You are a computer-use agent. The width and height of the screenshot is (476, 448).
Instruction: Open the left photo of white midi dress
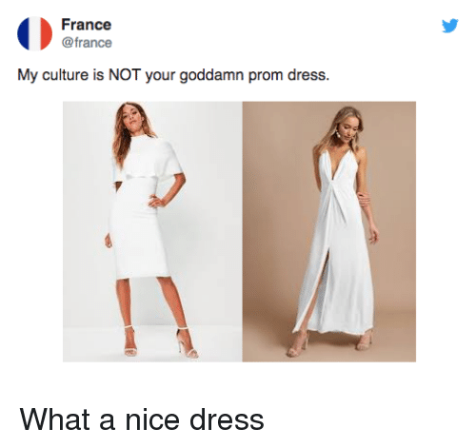pos(152,231)
